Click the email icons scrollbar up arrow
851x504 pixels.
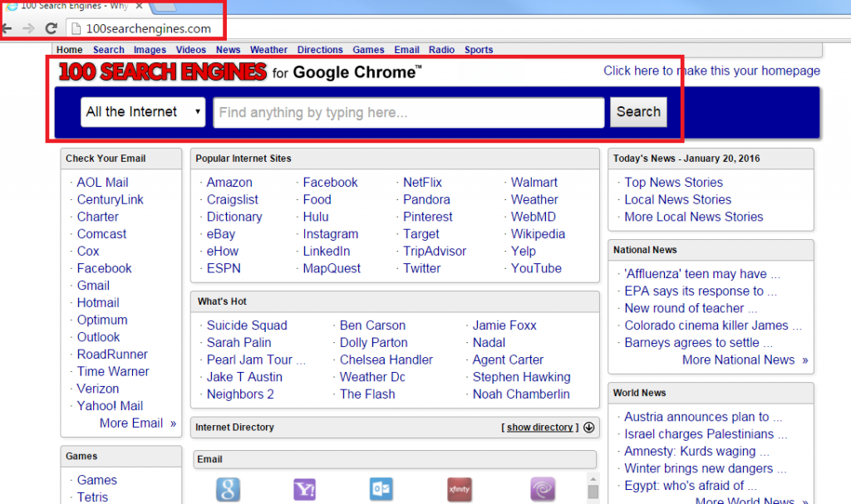point(593,478)
